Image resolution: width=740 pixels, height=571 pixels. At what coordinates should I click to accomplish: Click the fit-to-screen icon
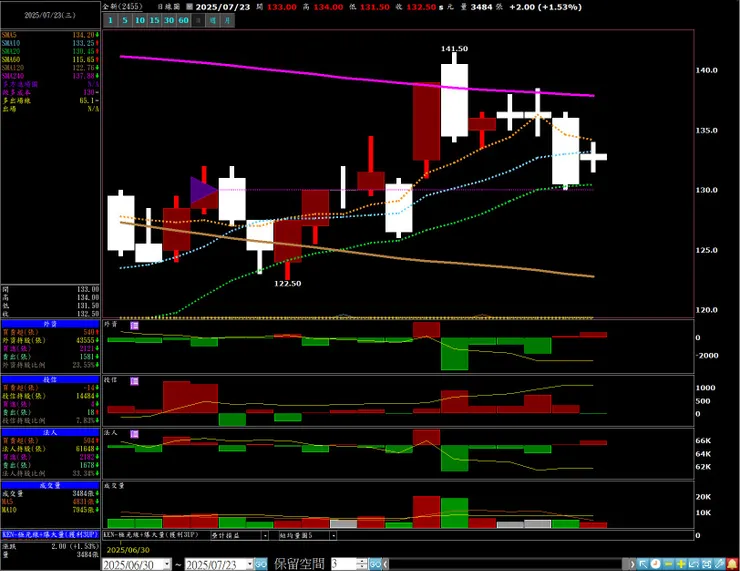pos(706,564)
